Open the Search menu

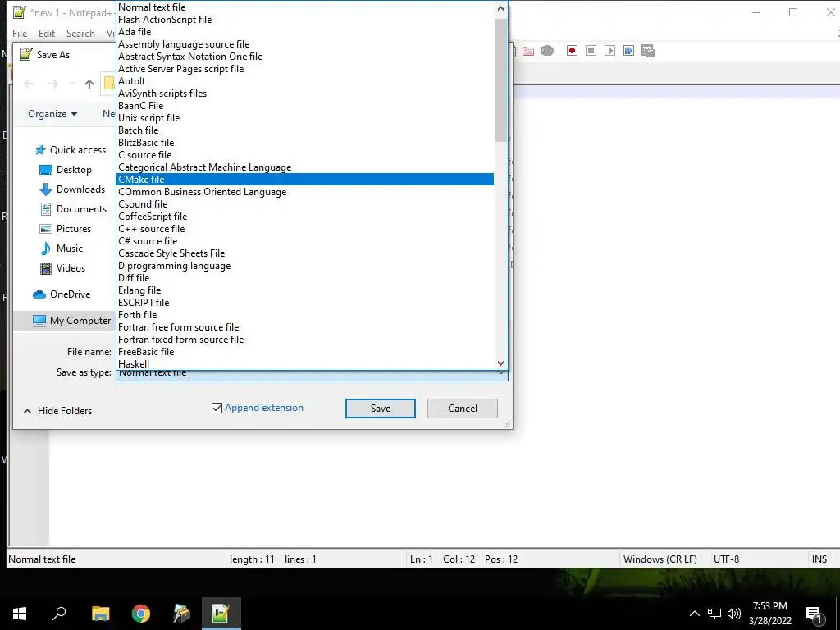80,33
